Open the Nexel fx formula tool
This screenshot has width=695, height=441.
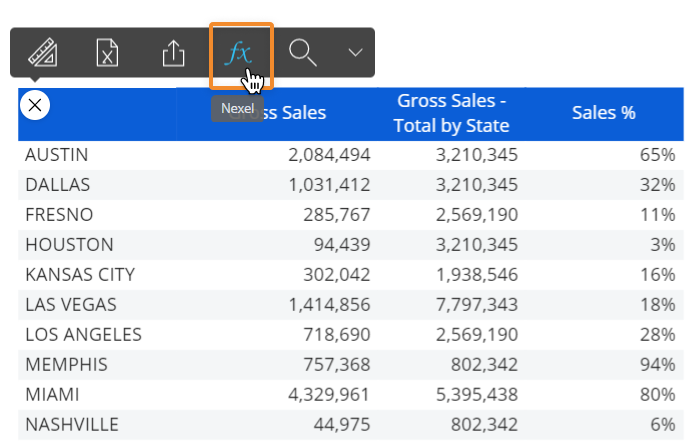pyautogui.click(x=240, y=53)
